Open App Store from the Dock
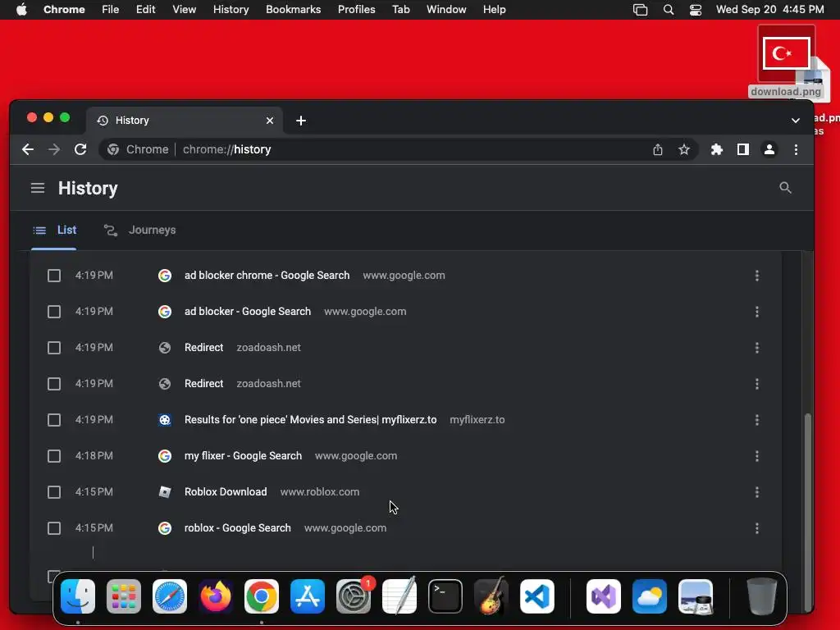840x630 pixels. coord(308,596)
